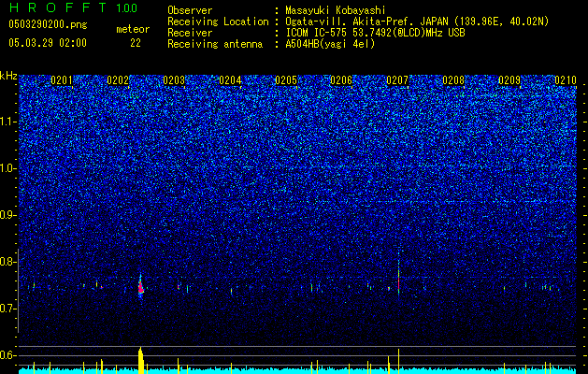Image resolution: width=588 pixels, height=374 pixels.
Task: Click the Receiving Location label
Action: [x=218, y=22]
